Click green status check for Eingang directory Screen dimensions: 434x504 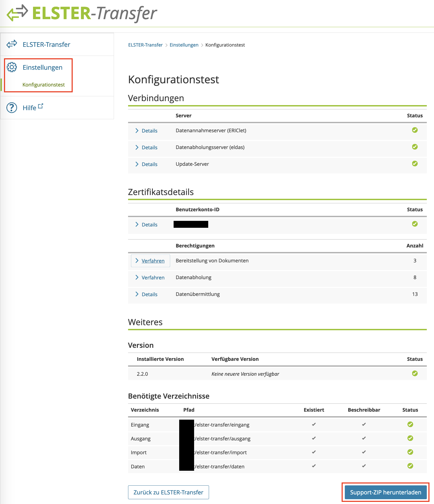[410, 424]
